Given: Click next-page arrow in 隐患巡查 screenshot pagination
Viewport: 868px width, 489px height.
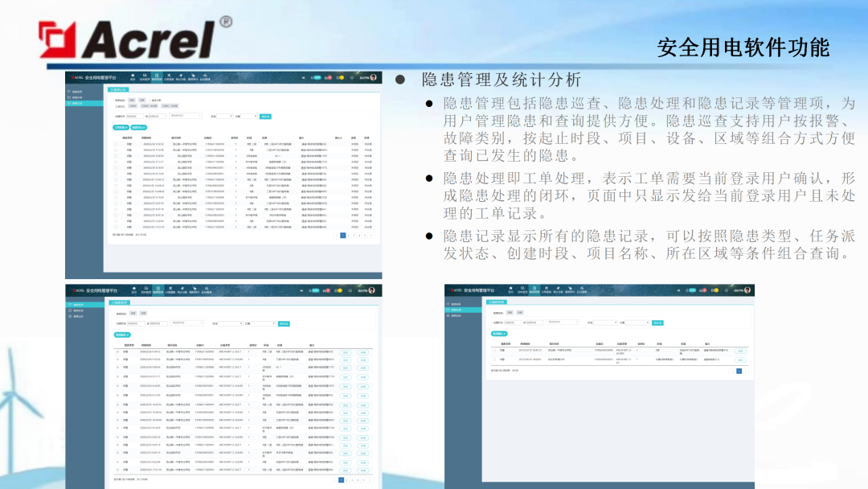Looking at the screenshot, I should [x=370, y=480].
